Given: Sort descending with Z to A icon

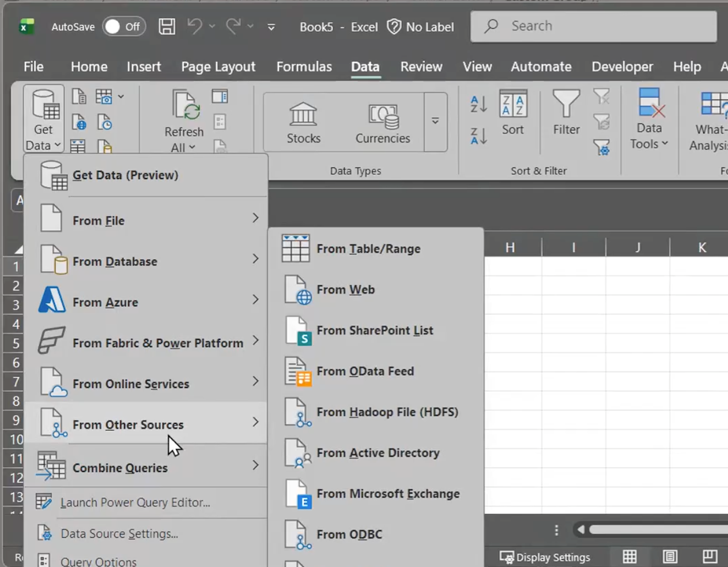Looking at the screenshot, I should click(x=478, y=136).
